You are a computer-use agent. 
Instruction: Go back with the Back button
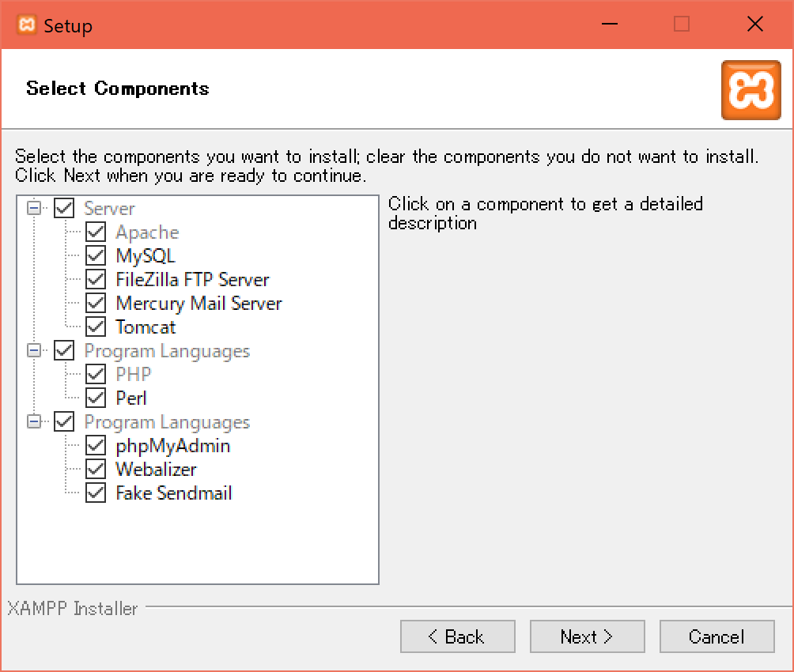pyautogui.click(x=458, y=636)
